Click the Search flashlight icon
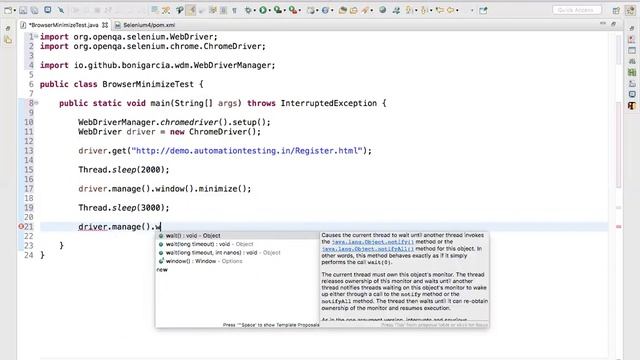 tap(364, 10)
